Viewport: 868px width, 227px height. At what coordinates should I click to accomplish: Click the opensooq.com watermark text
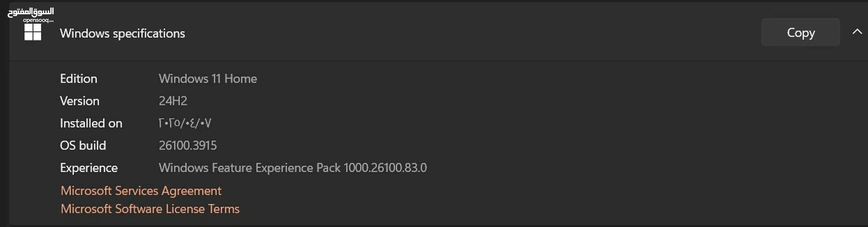(x=38, y=20)
